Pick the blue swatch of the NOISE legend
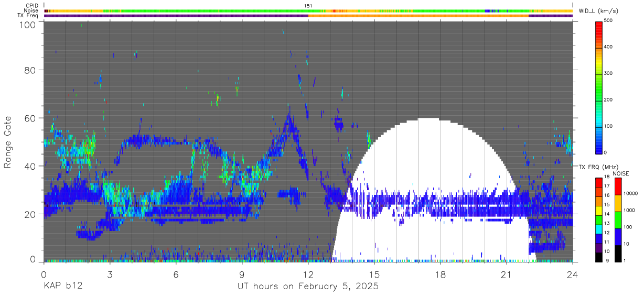 (618, 236)
